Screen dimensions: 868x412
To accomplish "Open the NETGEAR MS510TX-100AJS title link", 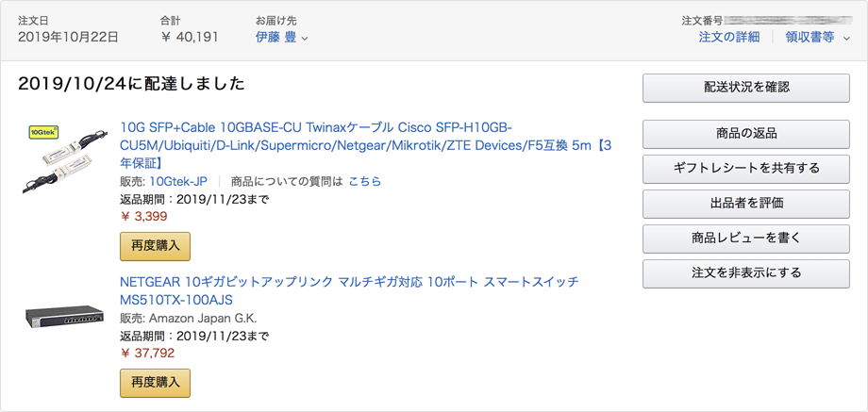I will coord(349,290).
